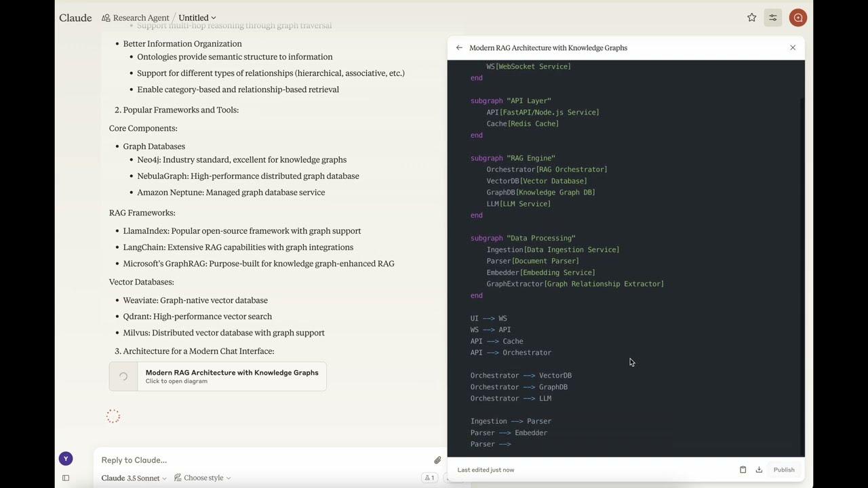This screenshot has width=868, height=488.
Task: Star this conversation
Action: tap(751, 18)
